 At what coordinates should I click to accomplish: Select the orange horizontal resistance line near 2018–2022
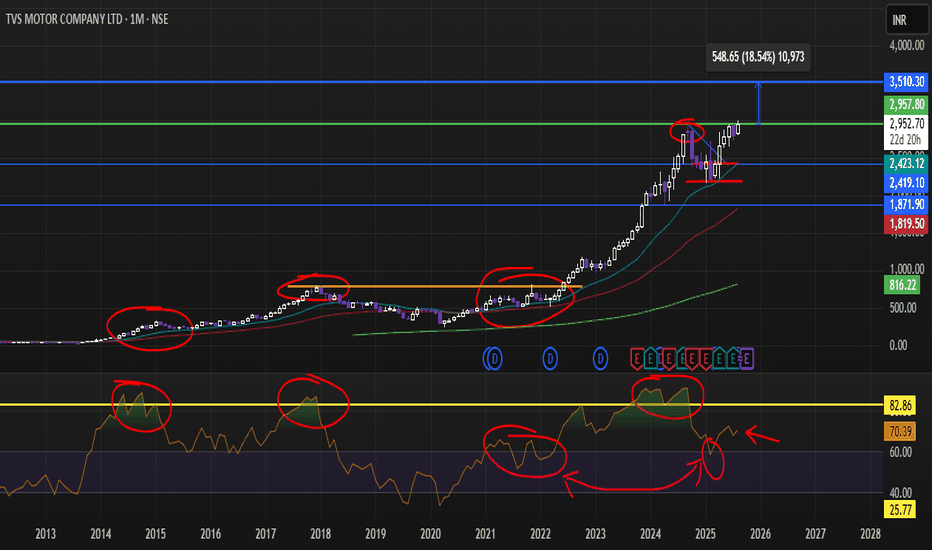pyautogui.click(x=434, y=287)
